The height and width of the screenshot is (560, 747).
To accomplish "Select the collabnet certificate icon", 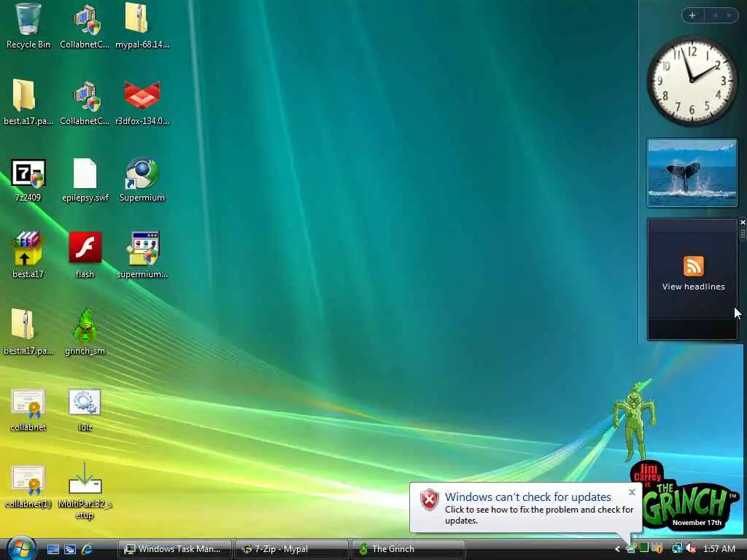I will point(28,410).
